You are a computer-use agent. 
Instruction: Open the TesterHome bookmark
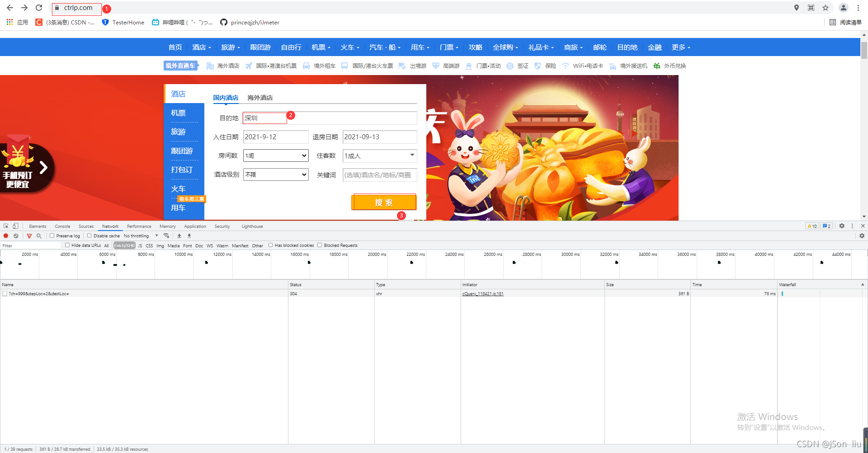tap(123, 22)
